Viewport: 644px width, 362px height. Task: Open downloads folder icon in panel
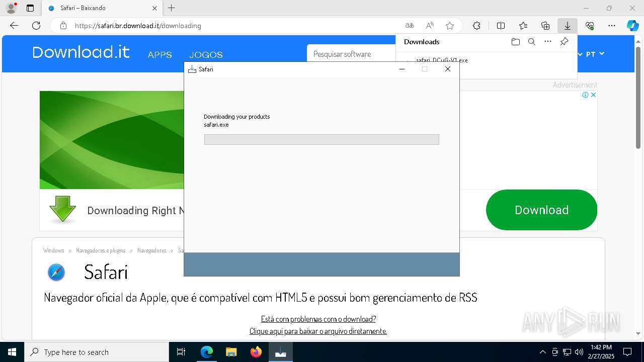pyautogui.click(x=515, y=42)
